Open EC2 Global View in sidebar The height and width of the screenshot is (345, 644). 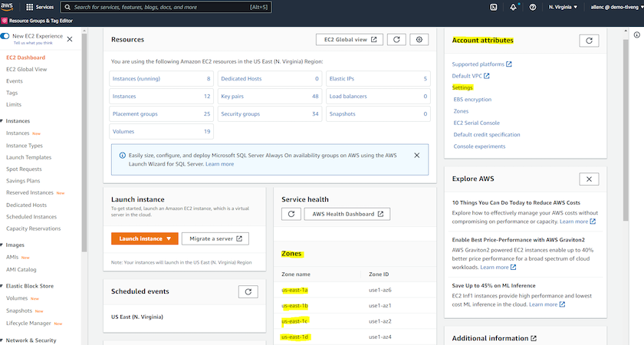click(x=27, y=69)
